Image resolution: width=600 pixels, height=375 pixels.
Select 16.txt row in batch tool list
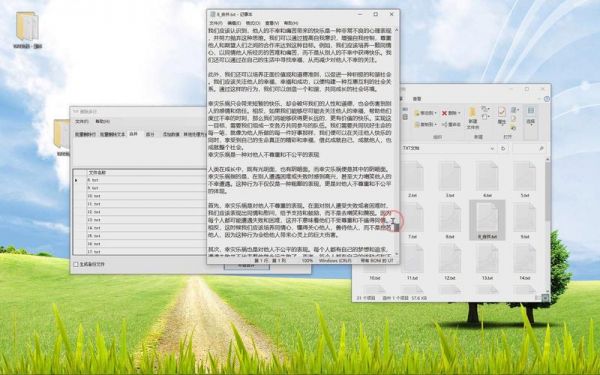tap(139, 244)
